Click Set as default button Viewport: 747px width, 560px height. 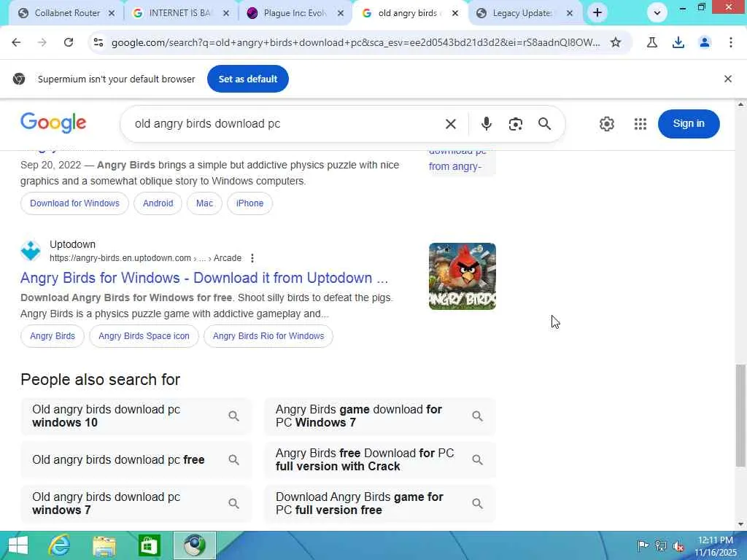[x=248, y=79]
